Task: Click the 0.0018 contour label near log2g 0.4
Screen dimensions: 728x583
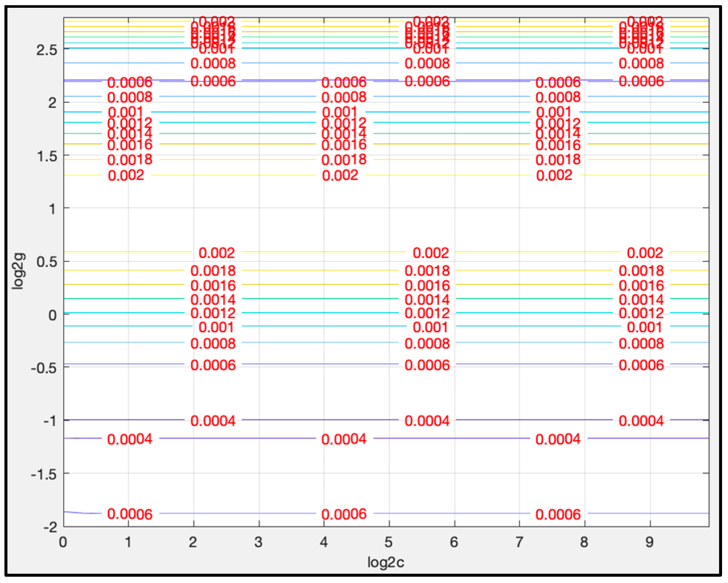Action: click(x=214, y=271)
